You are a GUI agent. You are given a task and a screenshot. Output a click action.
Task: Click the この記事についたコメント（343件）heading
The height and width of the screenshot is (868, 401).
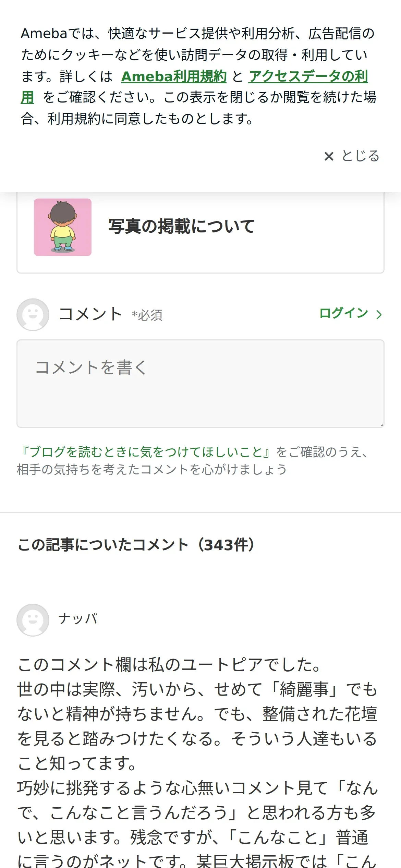tap(136, 545)
